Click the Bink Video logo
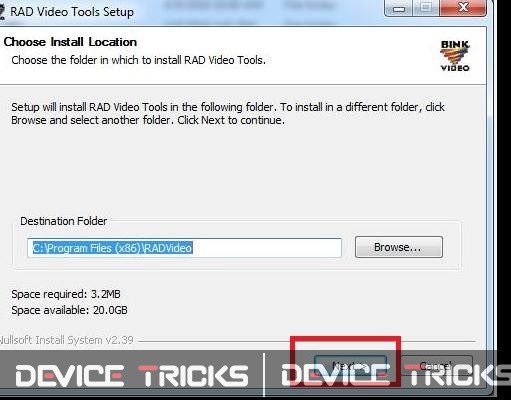511x400 pixels. click(455, 56)
